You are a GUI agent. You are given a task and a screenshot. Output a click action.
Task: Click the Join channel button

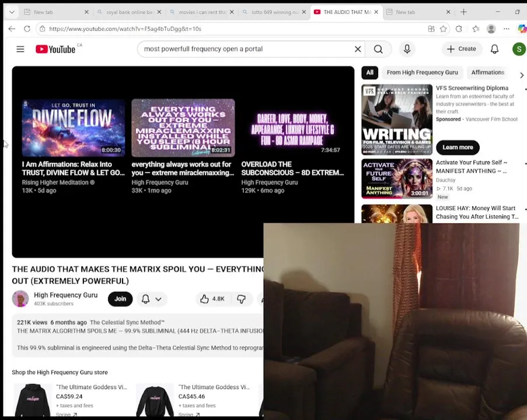click(120, 299)
